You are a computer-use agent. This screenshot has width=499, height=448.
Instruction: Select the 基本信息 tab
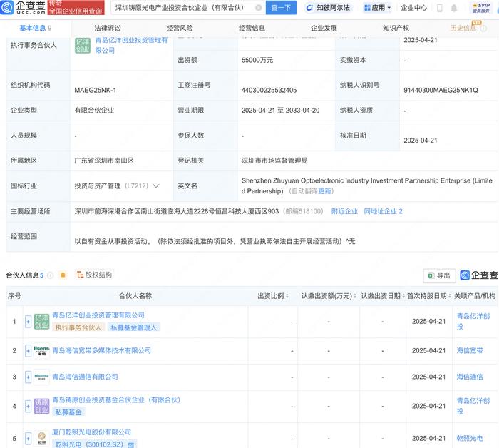[x=36, y=28]
